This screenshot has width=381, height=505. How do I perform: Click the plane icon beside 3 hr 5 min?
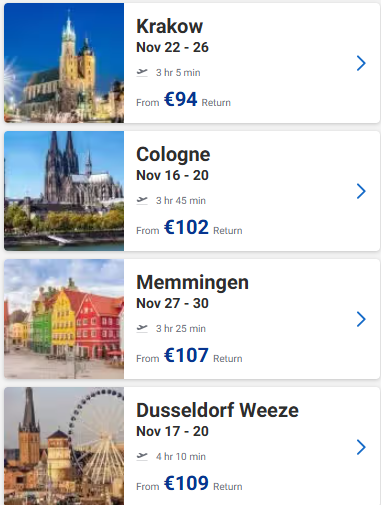coord(142,72)
